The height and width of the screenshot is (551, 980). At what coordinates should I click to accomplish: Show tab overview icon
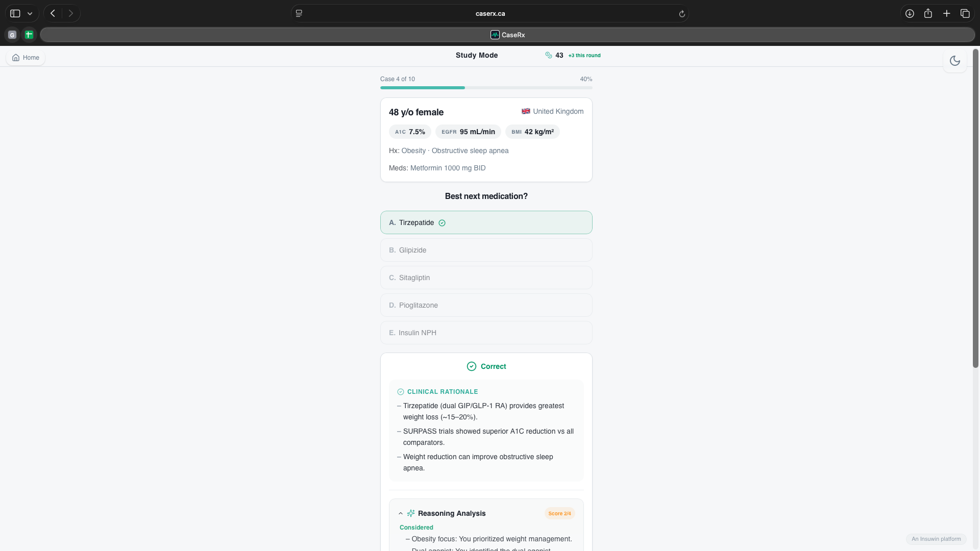(965, 14)
